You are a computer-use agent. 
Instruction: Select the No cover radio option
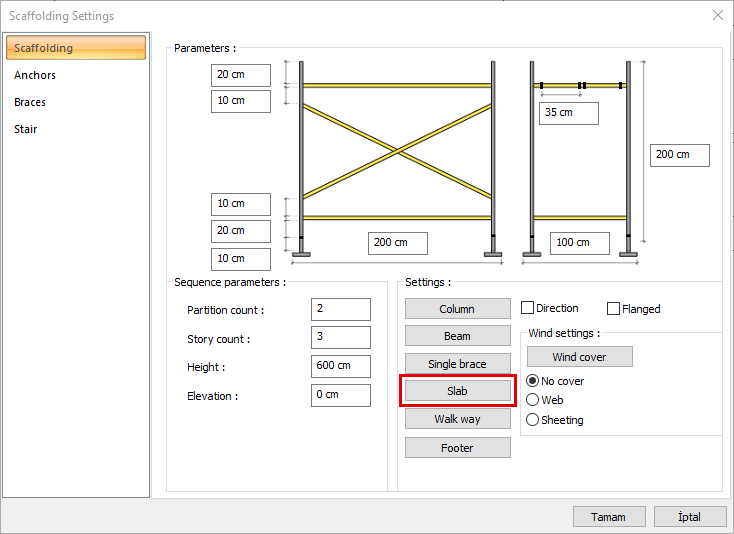click(533, 381)
